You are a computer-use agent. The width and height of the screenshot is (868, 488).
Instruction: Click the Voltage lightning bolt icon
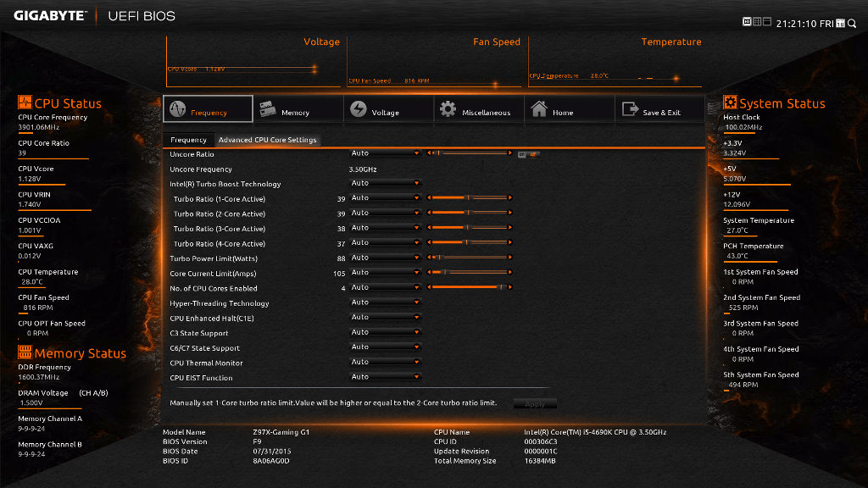(359, 109)
